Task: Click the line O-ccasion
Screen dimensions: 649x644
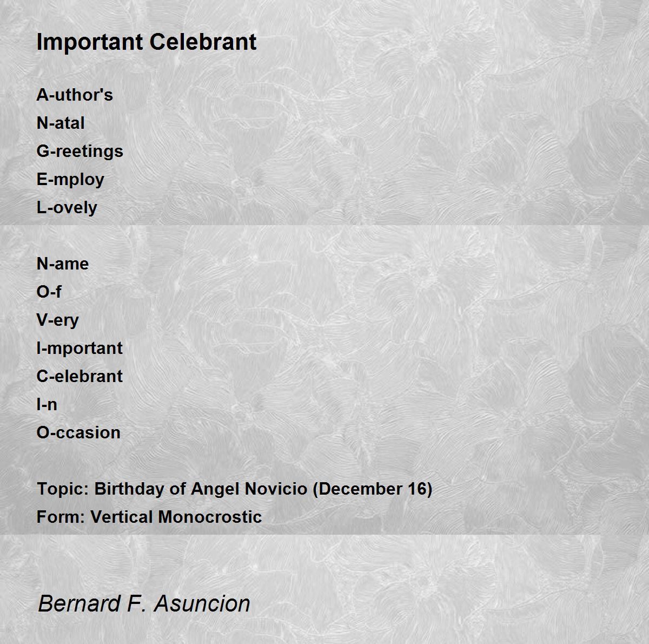Action: tap(78, 432)
